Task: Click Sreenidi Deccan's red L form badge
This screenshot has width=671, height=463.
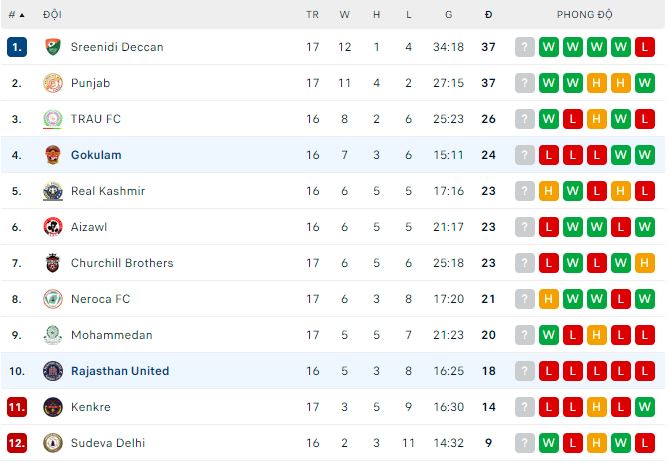Action: tap(645, 47)
